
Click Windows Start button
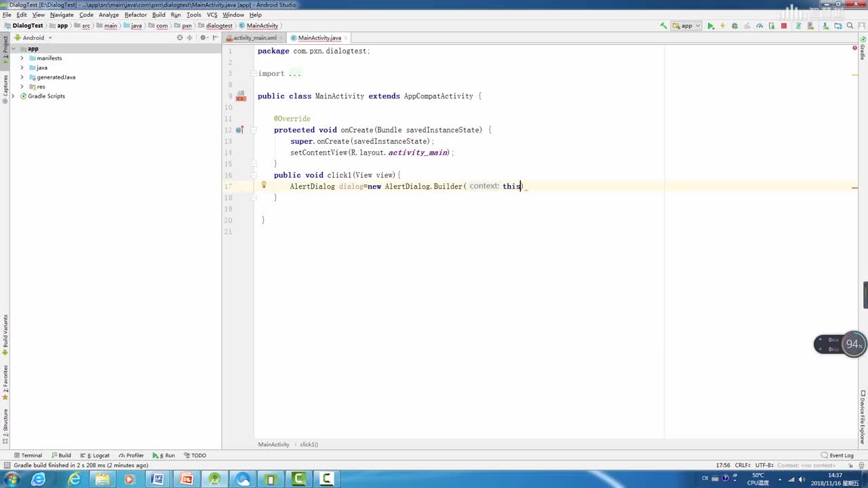(x=12, y=480)
